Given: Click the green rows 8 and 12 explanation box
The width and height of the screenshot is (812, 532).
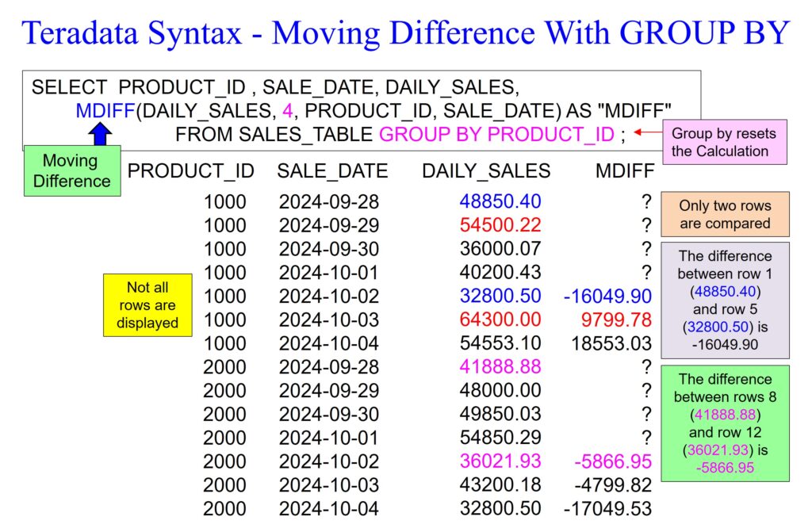Looking at the screenshot, I should point(724,423).
